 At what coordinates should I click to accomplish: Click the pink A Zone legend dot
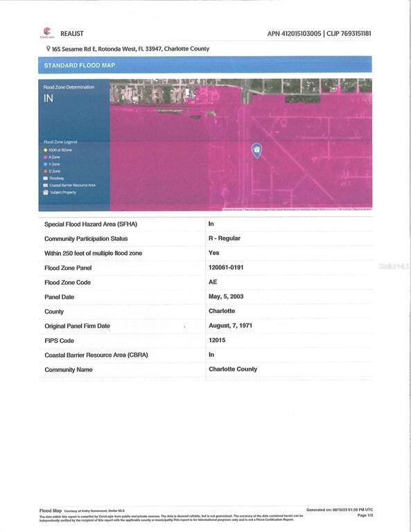pyautogui.click(x=46, y=157)
